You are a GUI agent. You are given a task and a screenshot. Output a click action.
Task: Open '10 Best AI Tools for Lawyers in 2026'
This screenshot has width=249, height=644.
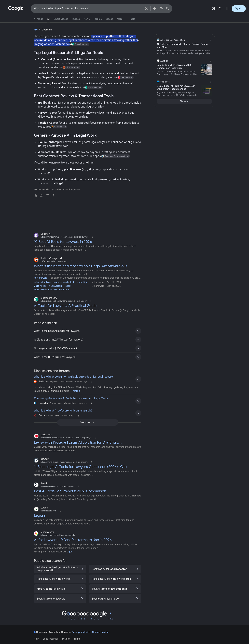63,242
